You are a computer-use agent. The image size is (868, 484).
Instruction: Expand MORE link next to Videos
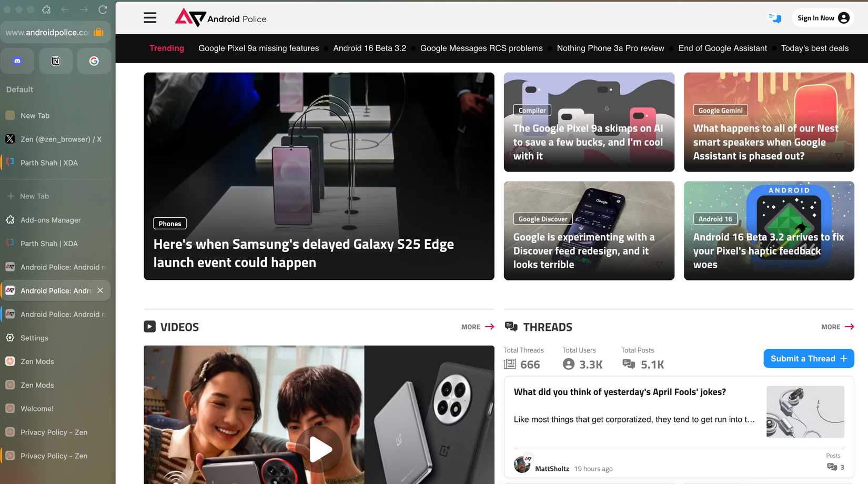click(478, 327)
